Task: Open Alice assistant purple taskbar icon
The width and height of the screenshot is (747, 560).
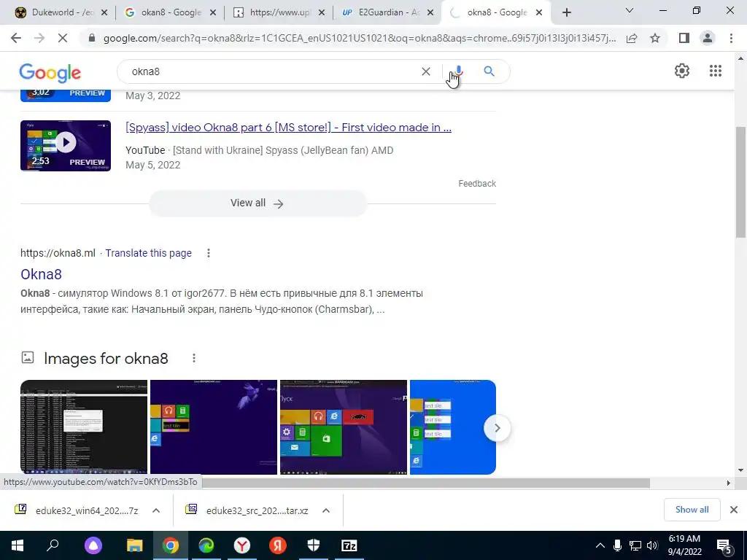Action: (x=93, y=545)
